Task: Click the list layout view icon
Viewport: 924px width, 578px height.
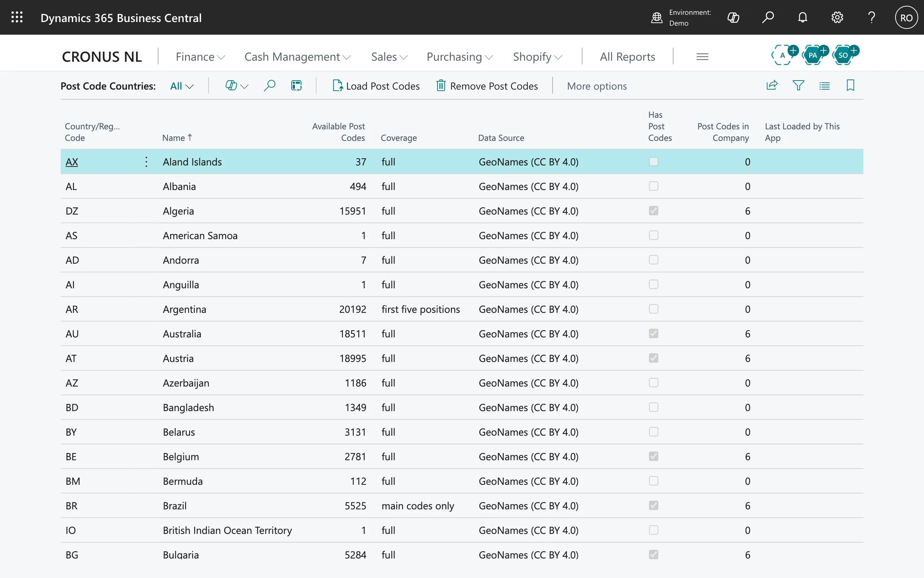Action: click(x=824, y=86)
